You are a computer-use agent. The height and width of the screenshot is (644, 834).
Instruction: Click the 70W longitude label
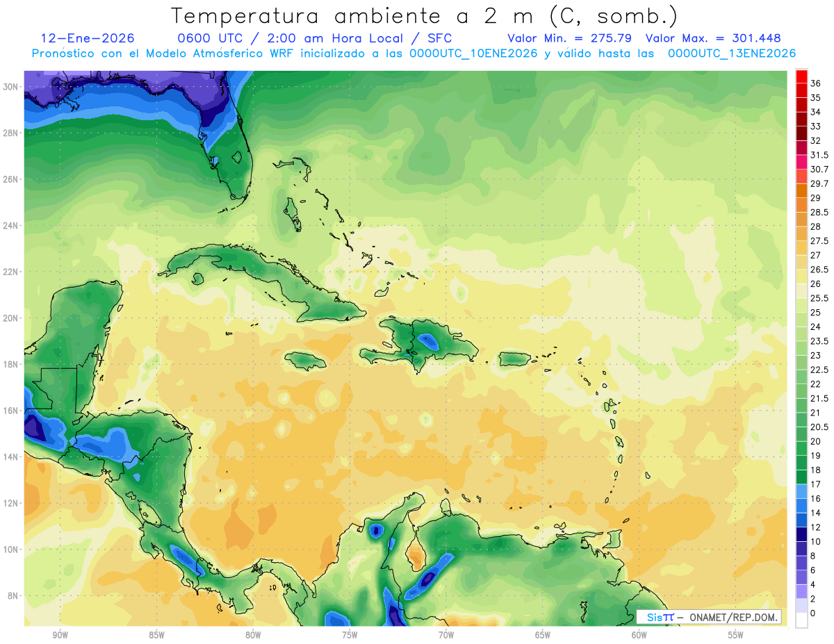(x=446, y=635)
